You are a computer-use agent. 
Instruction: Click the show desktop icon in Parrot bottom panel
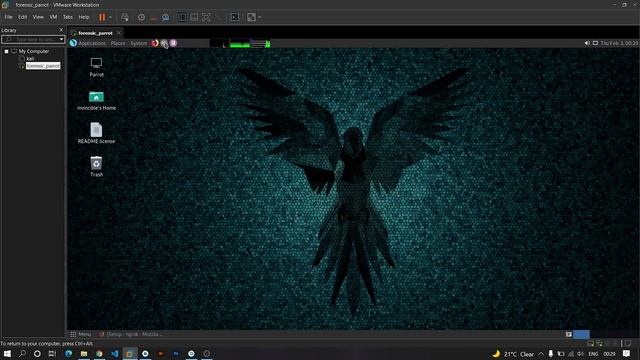pos(569,334)
